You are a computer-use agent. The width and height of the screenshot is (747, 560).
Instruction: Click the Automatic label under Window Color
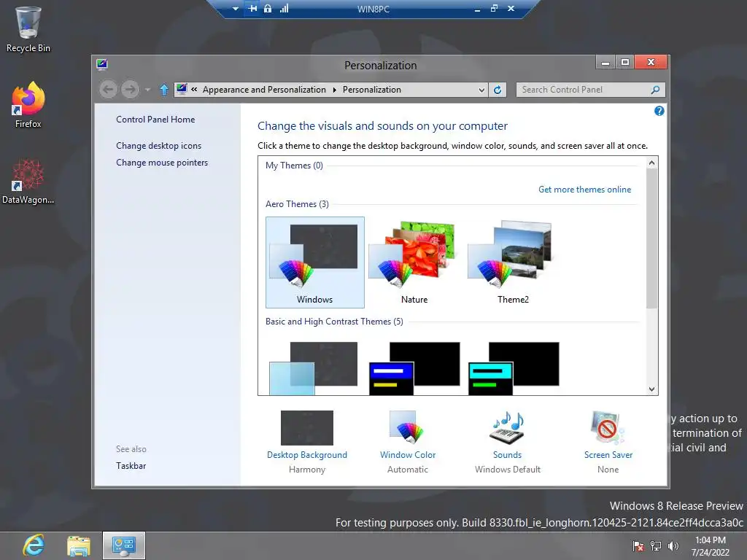coord(408,470)
